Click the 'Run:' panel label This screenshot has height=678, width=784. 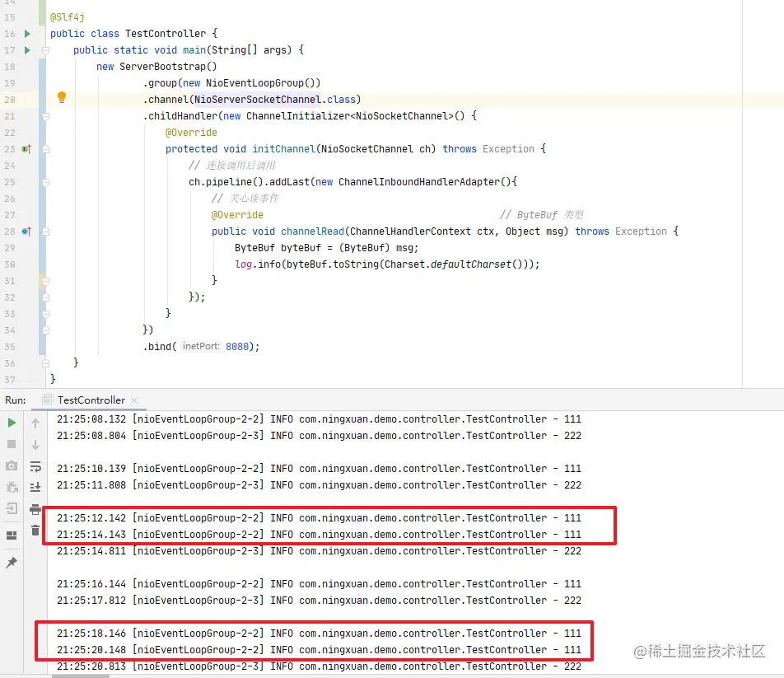16,400
